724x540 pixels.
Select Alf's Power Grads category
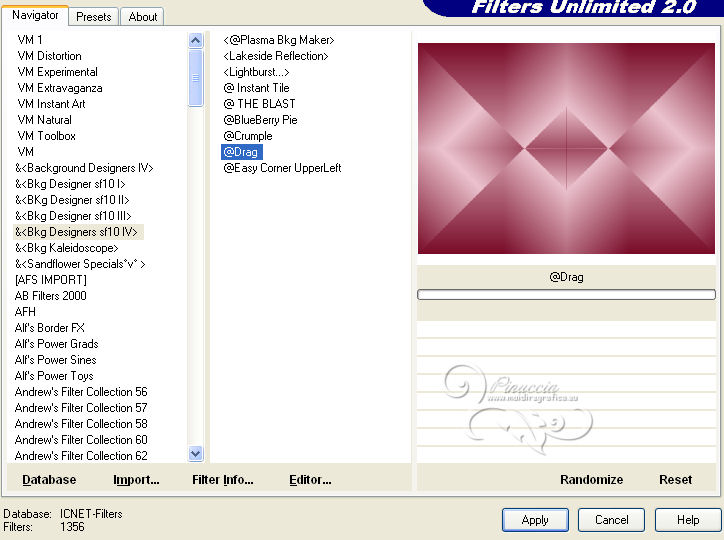tap(56, 344)
